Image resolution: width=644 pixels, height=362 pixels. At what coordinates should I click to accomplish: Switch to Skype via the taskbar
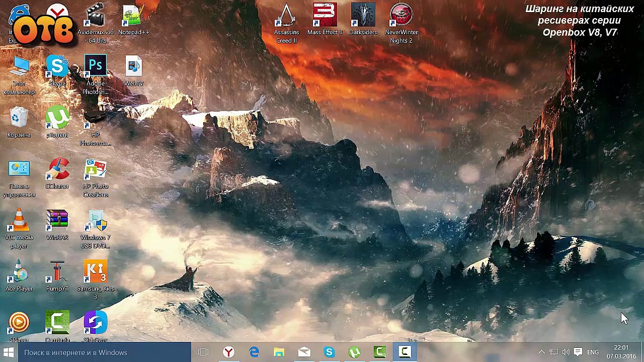[x=329, y=352]
